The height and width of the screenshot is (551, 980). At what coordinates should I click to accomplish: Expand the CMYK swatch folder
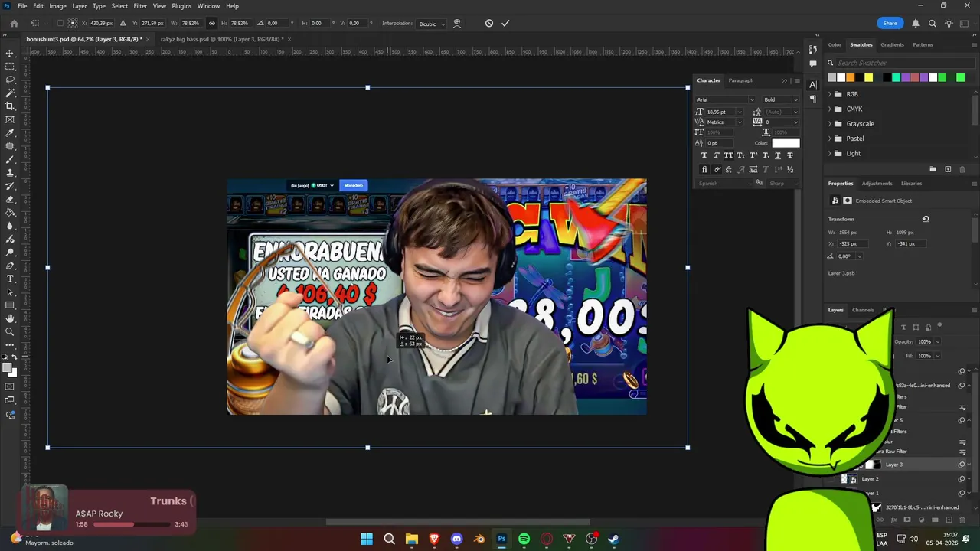coord(830,109)
